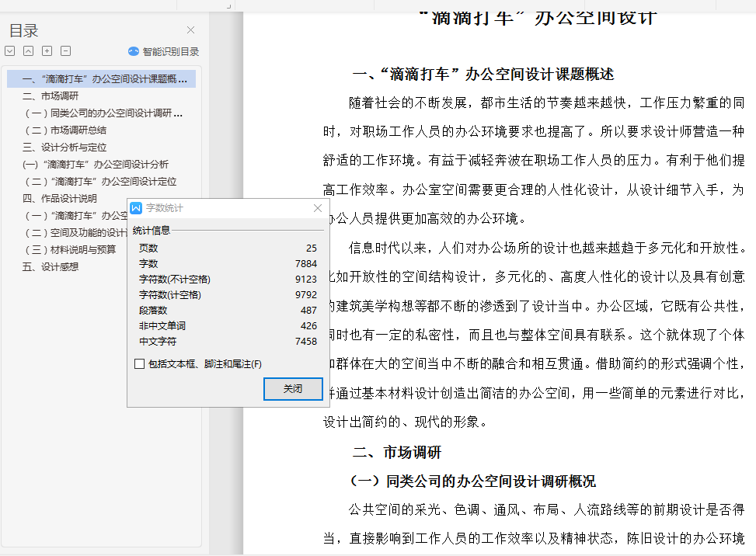This screenshot has width=756, height=556.
Task: Enable 包括文本框、脚注和尾注 checkbox
Action: pyautogui.click(x=139, y=363)
